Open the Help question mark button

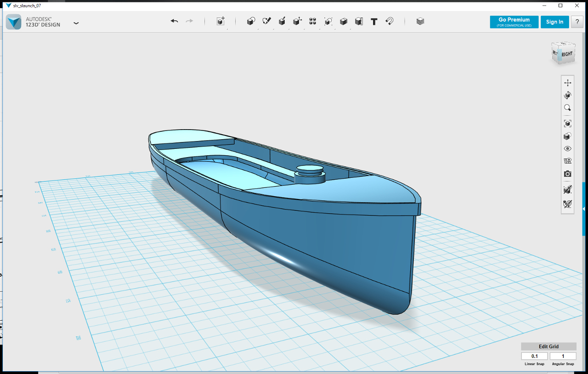tap(577, 22)
